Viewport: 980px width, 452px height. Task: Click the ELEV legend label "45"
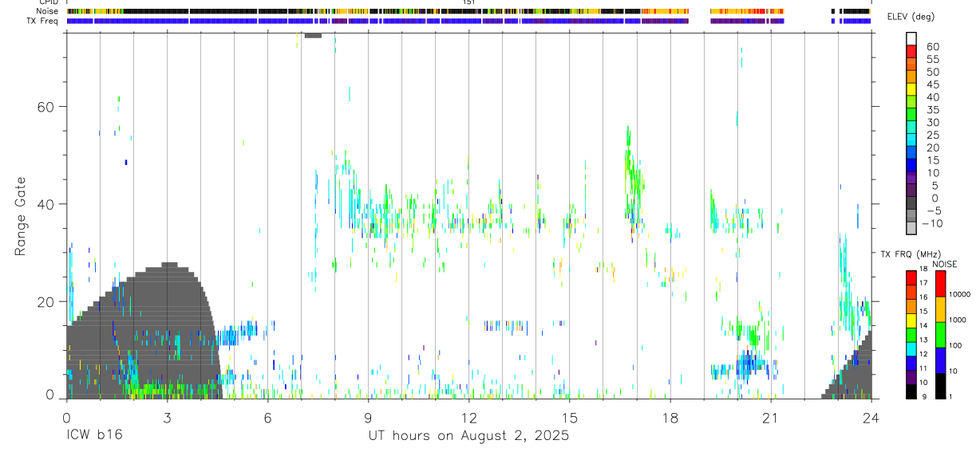pyautogui.click(x=933, y=85)
